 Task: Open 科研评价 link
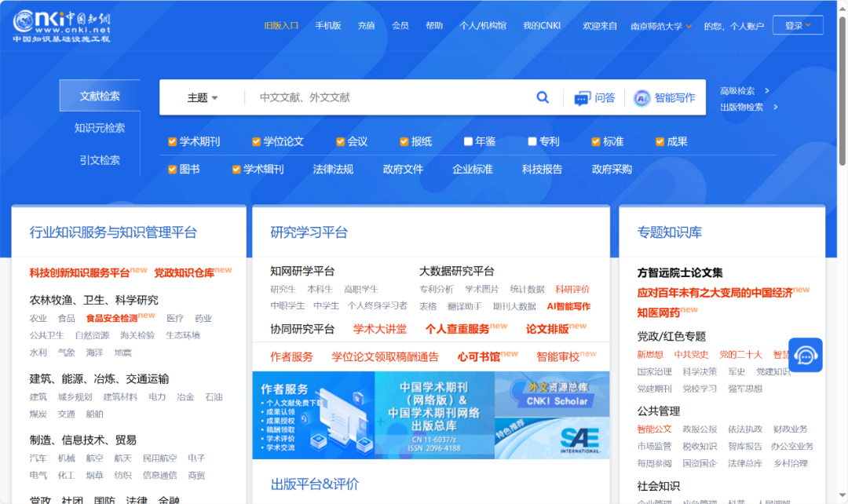[572, 290]
